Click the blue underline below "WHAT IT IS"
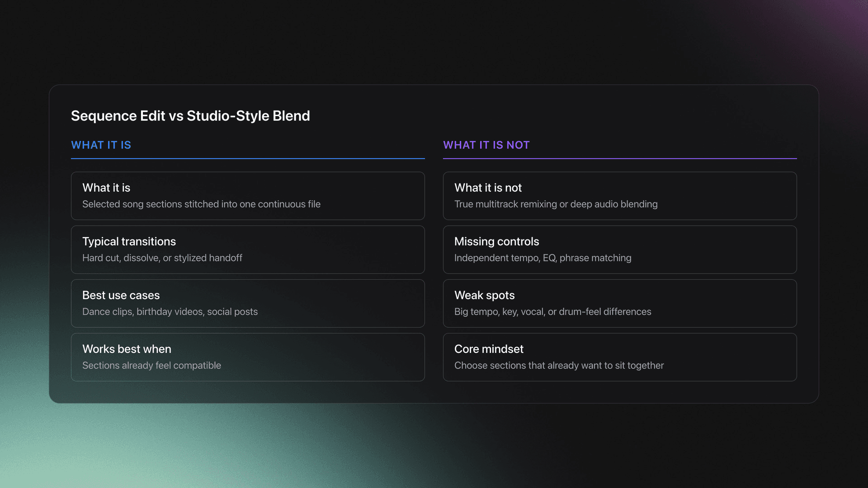 tap(247, 159)
